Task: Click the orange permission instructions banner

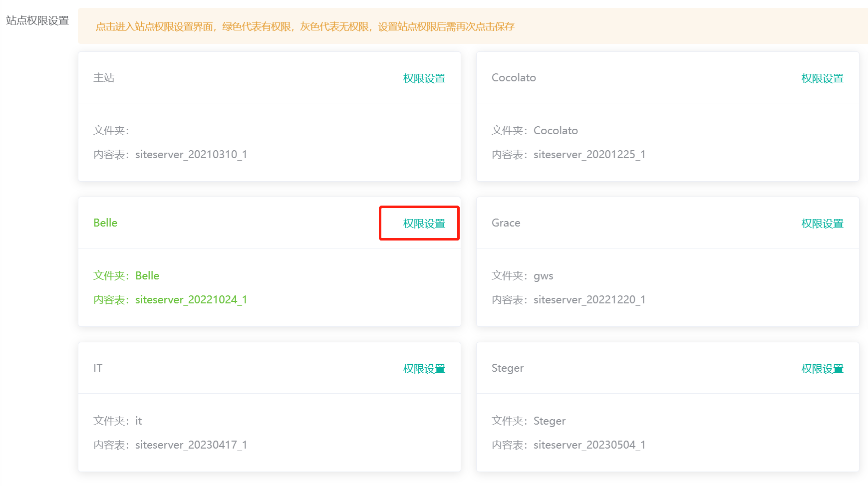Action: click(304, 26)
